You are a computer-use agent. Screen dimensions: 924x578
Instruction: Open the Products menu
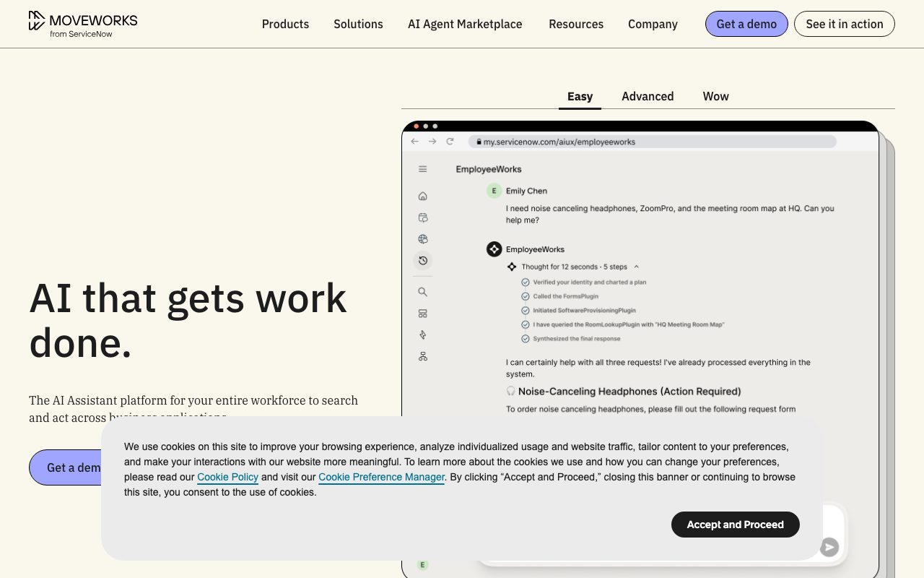point(285,24)
